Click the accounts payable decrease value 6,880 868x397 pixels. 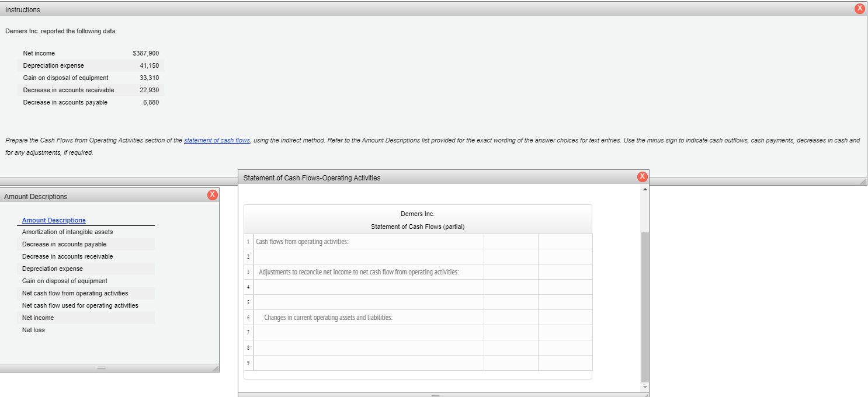point(150,102)
